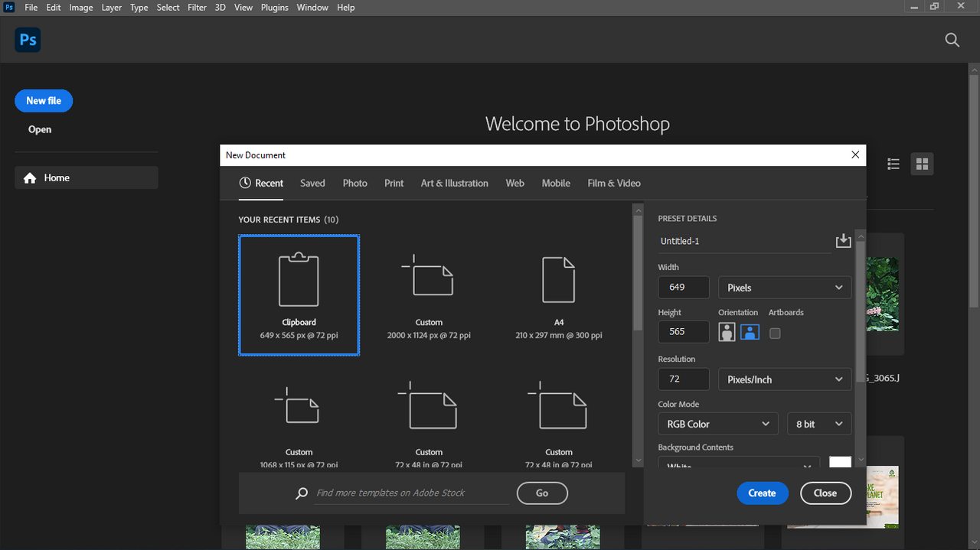Open the 3D menu

tap(220, 7)
